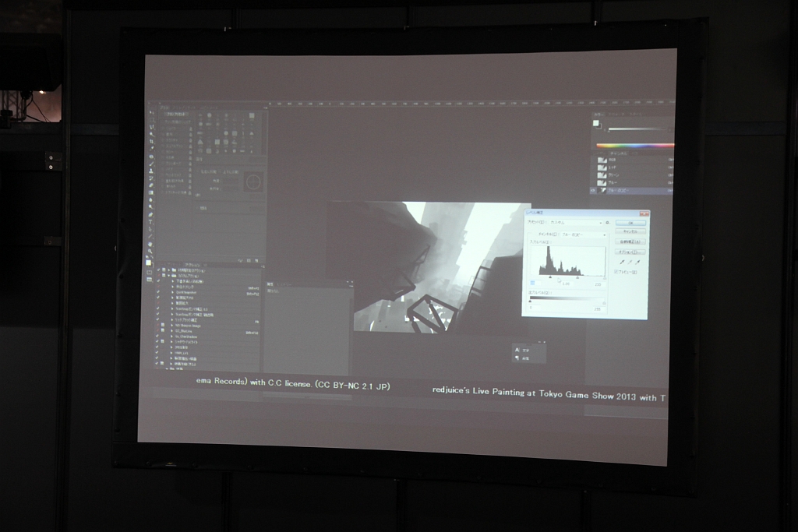The width and height of the screenshot is (798, 532).
Task: Expand the Gc_CharShadow action
Action: pos(171,336)
